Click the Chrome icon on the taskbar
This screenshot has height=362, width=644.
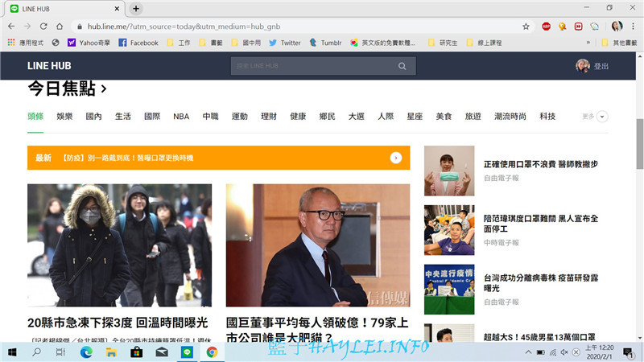click(x=212, y=352)
